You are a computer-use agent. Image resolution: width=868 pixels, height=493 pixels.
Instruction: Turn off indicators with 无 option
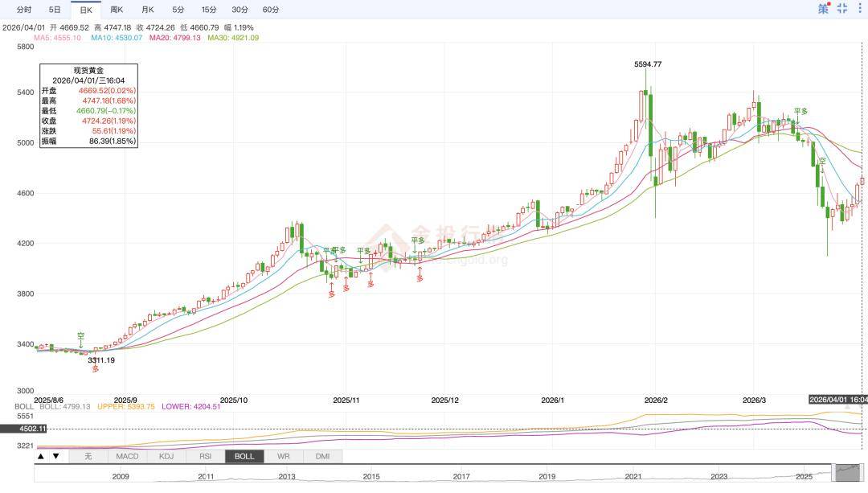(88, 456)
